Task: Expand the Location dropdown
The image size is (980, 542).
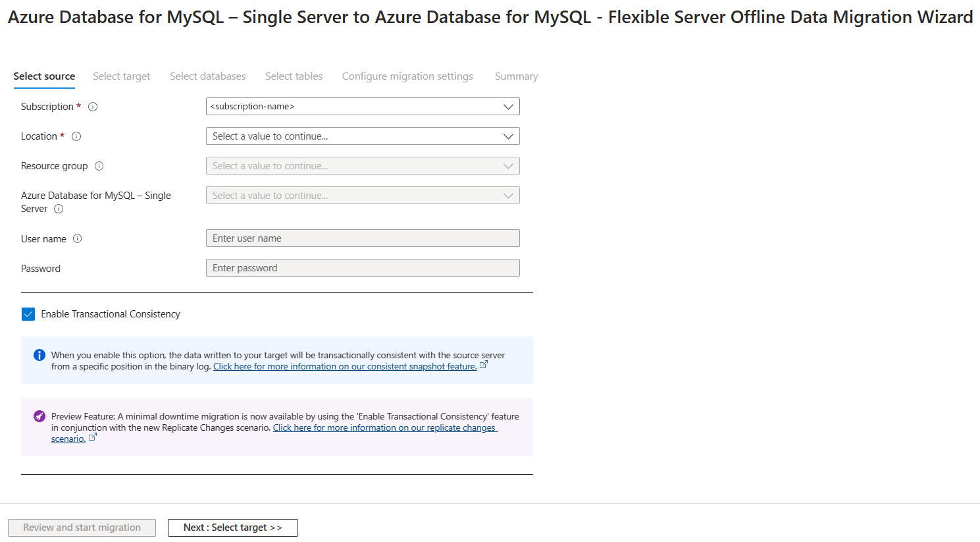Action: 363,136
